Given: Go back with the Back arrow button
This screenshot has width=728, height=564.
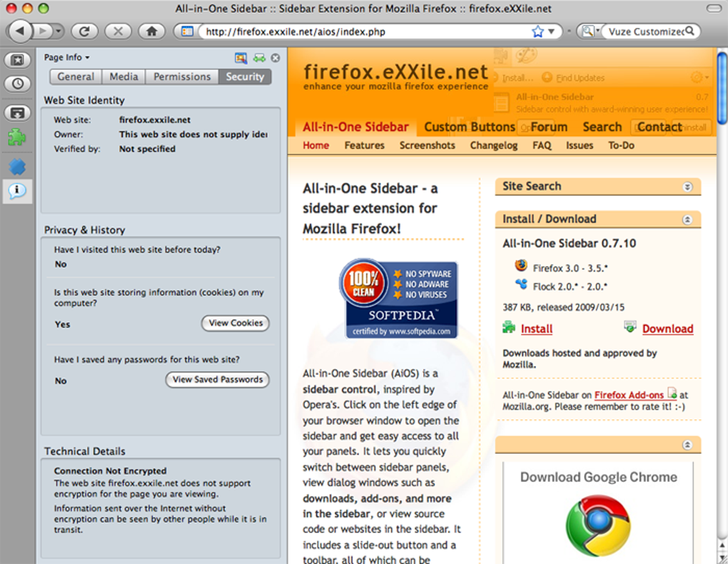Looking at the screenshot, I should point(20,31).
